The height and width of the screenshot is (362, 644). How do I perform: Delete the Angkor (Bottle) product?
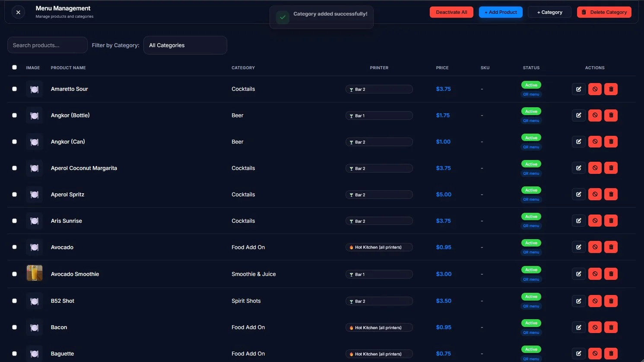pyautogui.click(x=611, y=115)
